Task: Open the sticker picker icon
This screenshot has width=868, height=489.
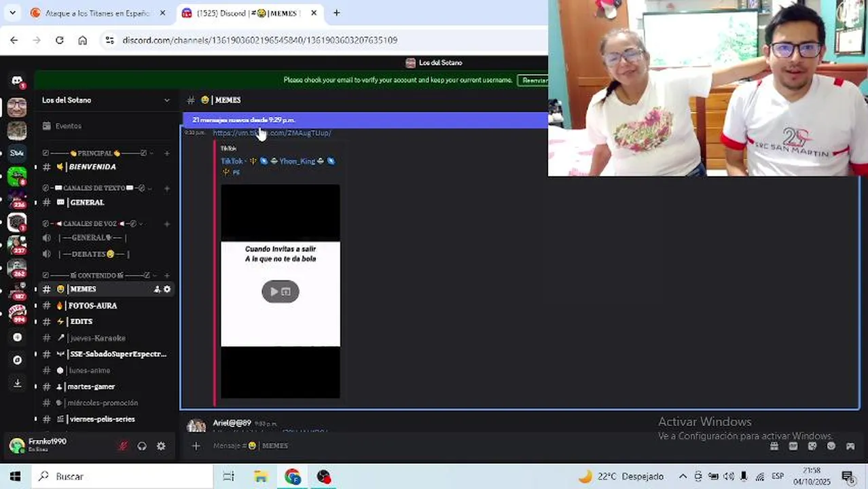Action: 812,446
